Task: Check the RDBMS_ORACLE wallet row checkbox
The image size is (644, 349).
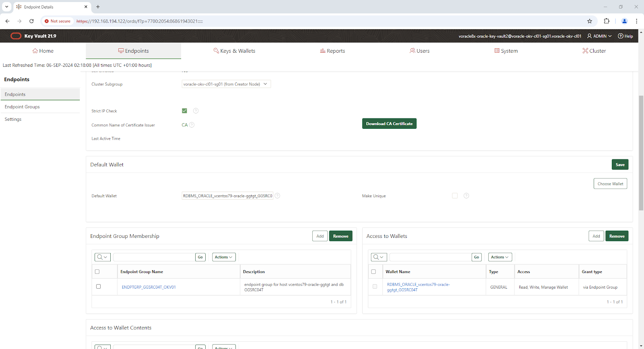Action: coord(375,287)
